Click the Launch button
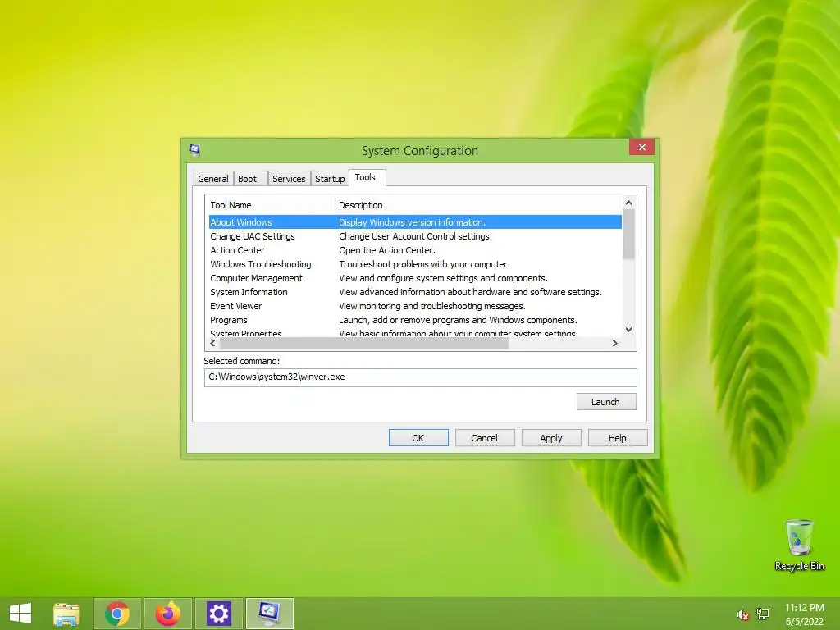 click(x=606, y=402)
